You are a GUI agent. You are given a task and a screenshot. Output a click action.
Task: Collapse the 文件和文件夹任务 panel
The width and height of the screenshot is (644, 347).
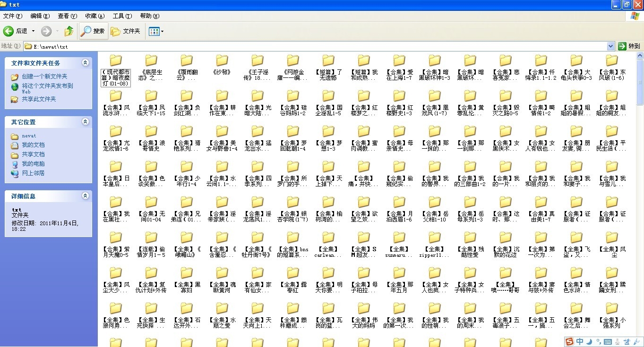(x=85, y=63)
